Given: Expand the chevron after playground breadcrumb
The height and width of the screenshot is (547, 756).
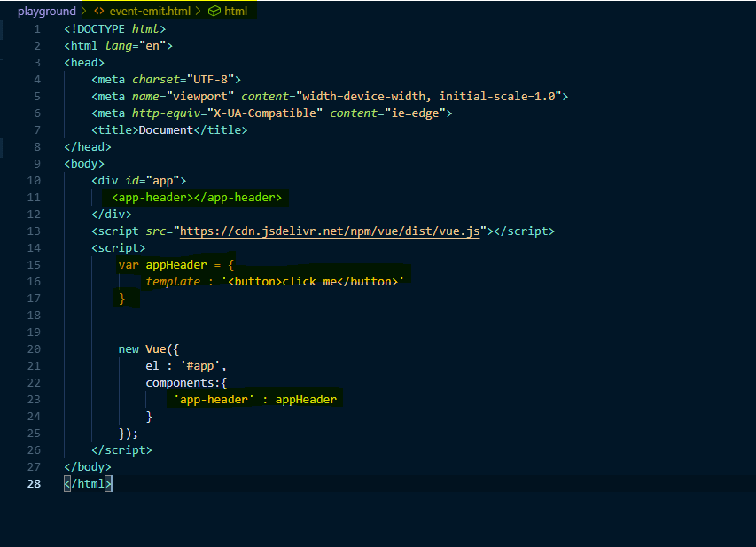Looking at the screenshot, I should pyautogui.click(x=84, y=12).
